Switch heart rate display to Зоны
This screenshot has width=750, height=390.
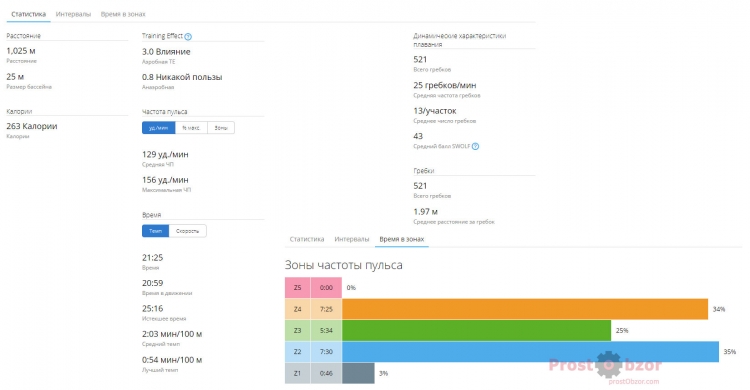tap(221, 128)
